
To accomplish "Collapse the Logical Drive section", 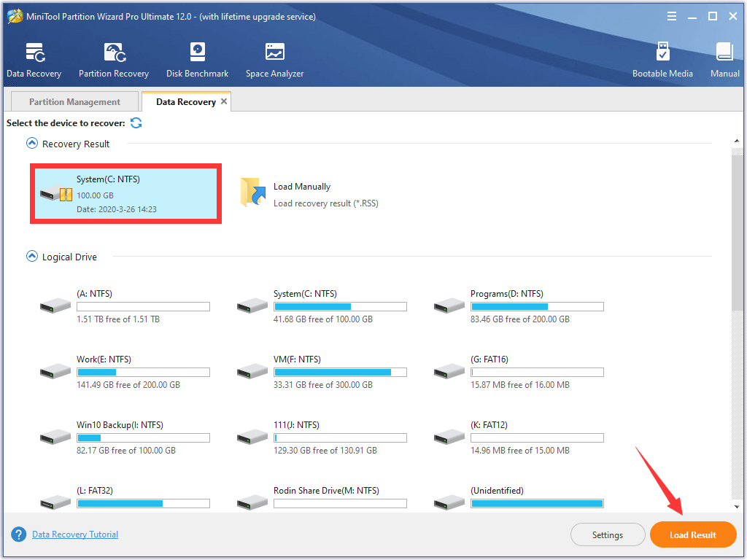I will (x=32, y=257).
